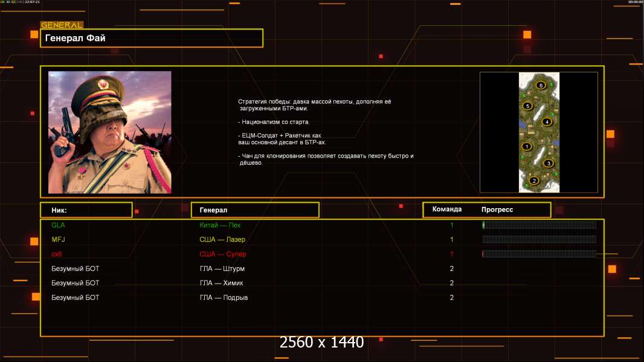Screen dimensions: 644x362
Task: Select the red player nickname 'cx8'
Action: point(56,254)
